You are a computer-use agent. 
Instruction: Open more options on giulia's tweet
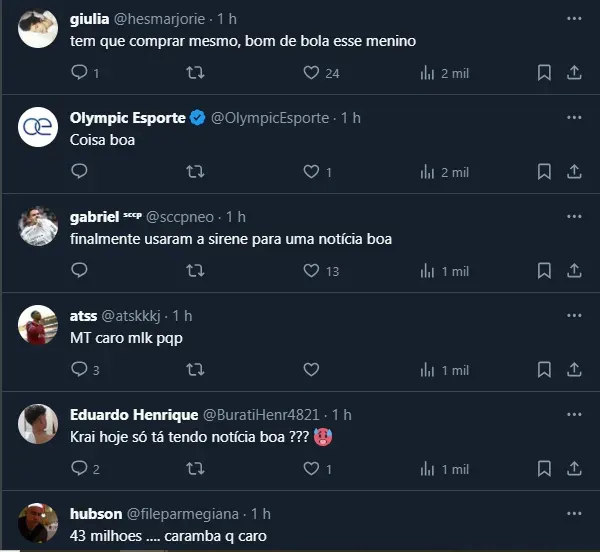(x=574, y=19)
